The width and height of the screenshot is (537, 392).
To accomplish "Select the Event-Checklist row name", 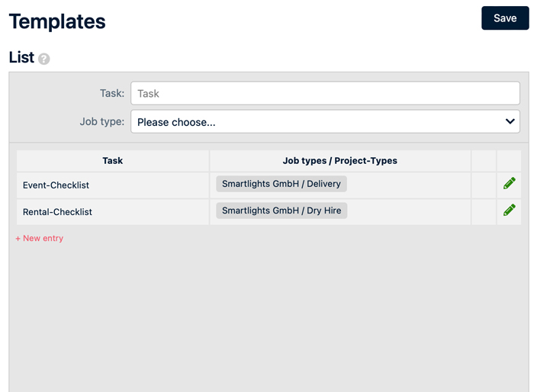I will click(x=56, y=185).
